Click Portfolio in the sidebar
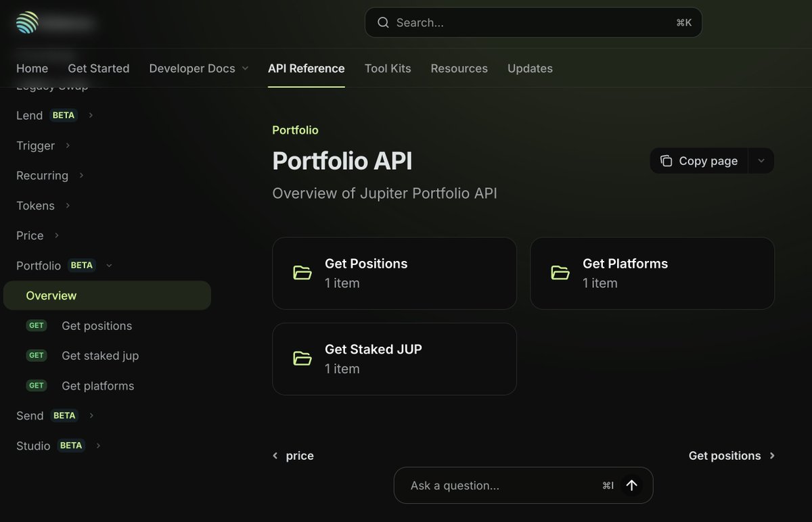The width and height of the screenshot is (812, 522). 39,266
